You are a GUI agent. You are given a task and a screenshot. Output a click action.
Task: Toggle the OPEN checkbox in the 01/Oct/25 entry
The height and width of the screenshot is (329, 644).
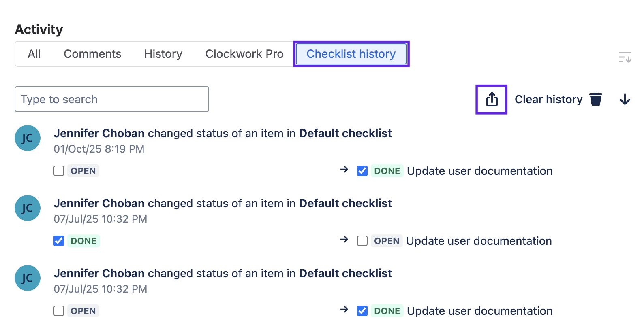[59, 171]
